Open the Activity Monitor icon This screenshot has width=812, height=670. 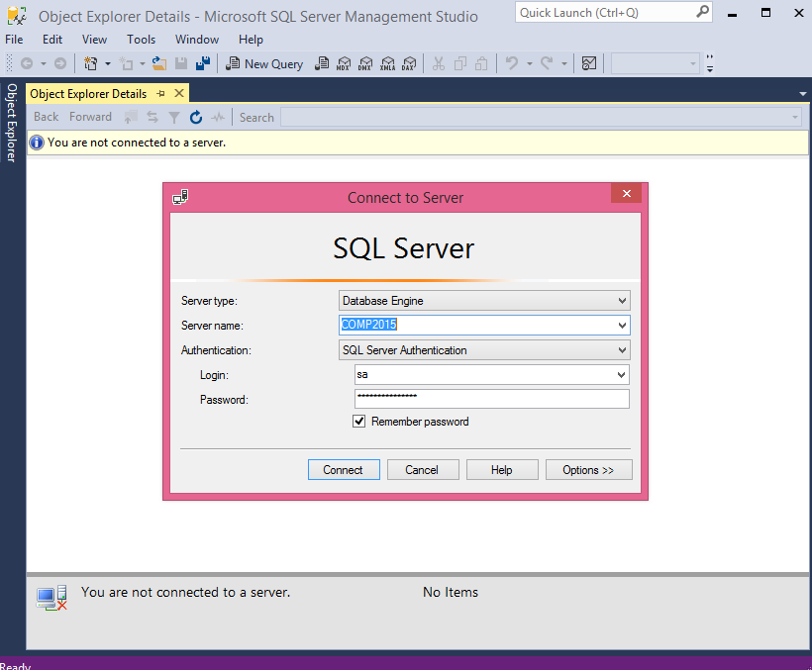point(589,63)
